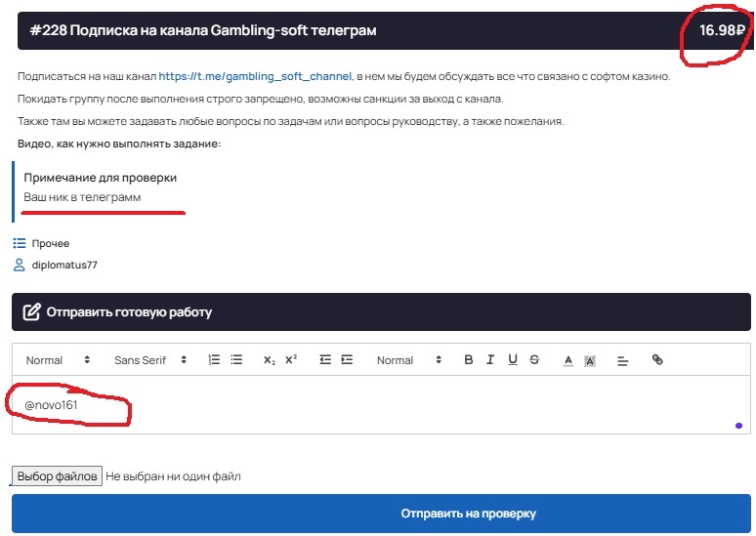Open the diplomatus77 author profile
The height and width of the screenshot is (536, 756).
(64, 265)
